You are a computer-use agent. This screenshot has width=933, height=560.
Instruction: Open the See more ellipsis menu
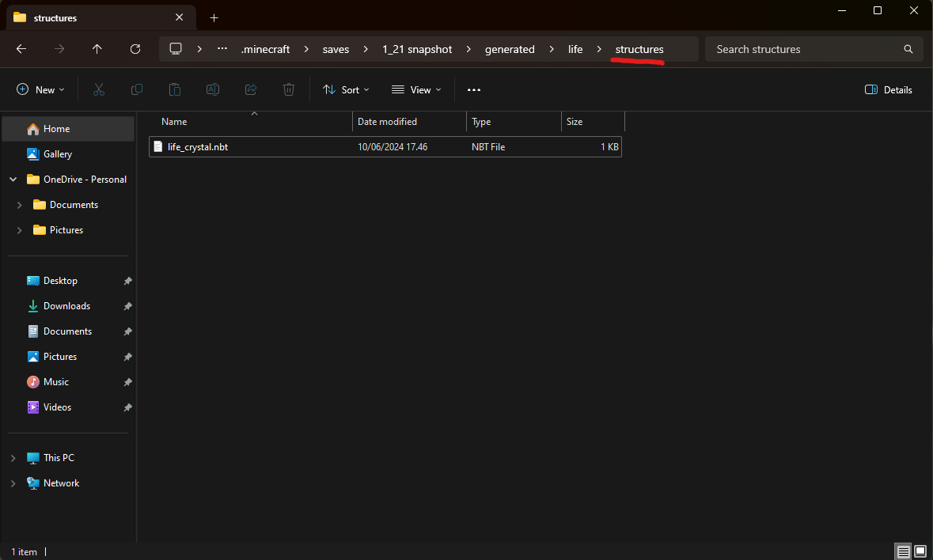(x=474, y=90)
